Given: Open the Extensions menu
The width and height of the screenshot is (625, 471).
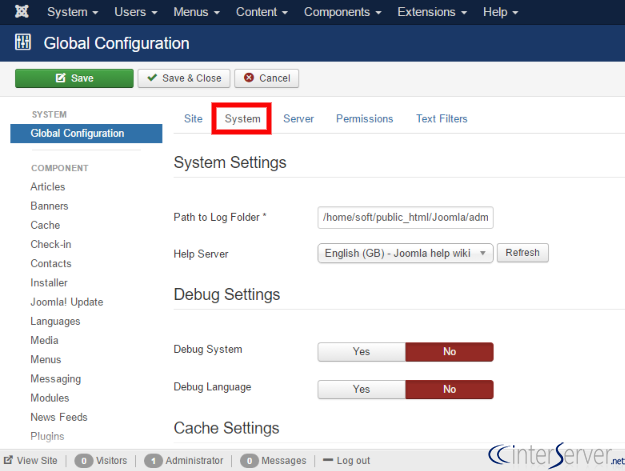Looking at the screenshot, I should tap(432, 12).
